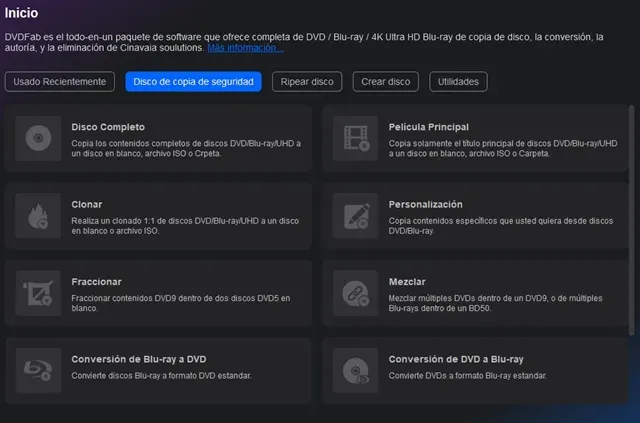Follow the Más información link

(x=245, y=48)
